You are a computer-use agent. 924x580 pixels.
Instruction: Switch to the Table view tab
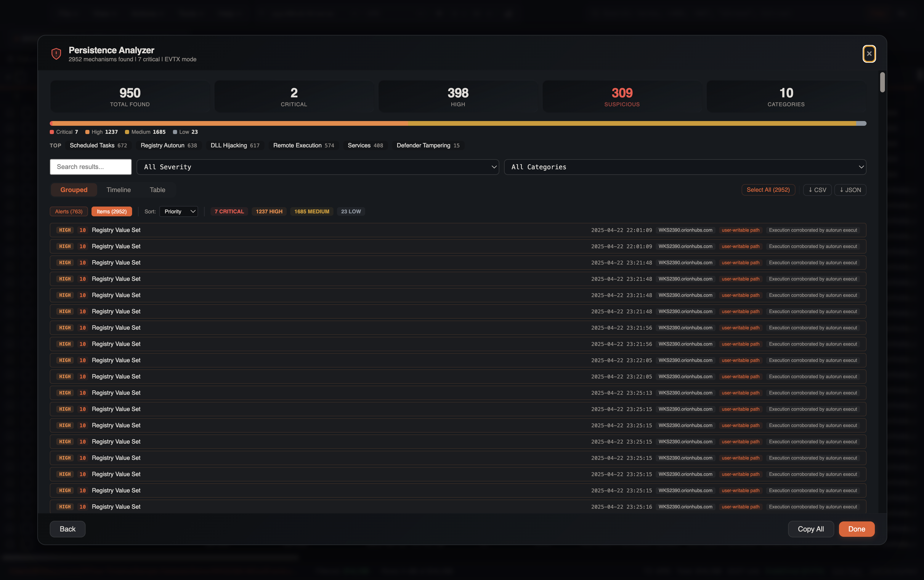tap(157, 190)
